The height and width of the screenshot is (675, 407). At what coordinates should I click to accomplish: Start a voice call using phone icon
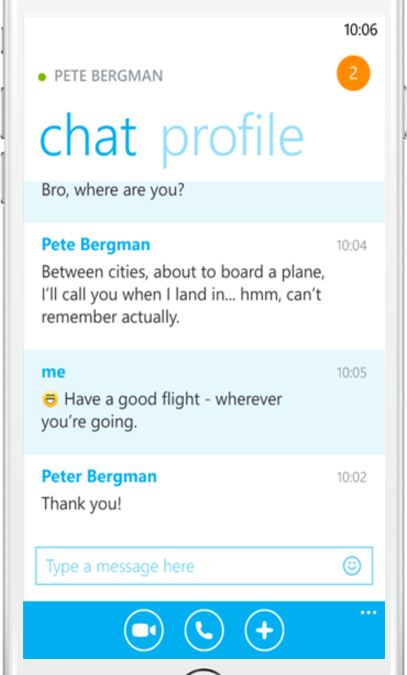(x=204, y=630)
